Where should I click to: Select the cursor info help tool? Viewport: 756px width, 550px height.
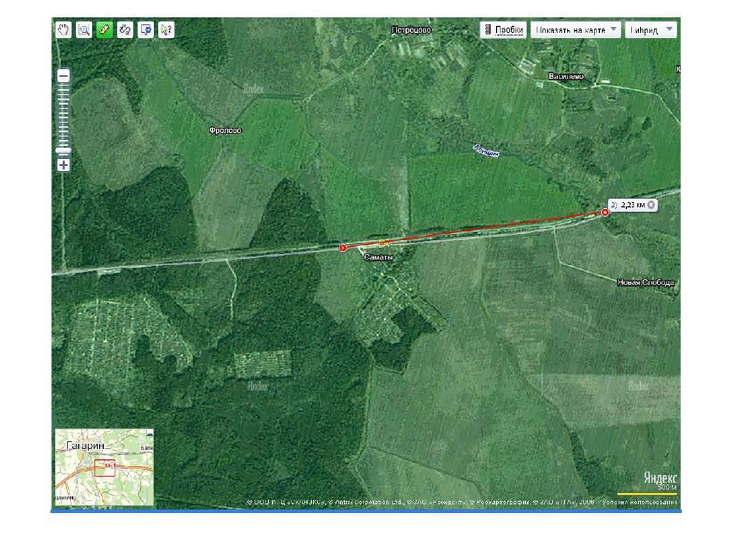click(x=166, y=30)
